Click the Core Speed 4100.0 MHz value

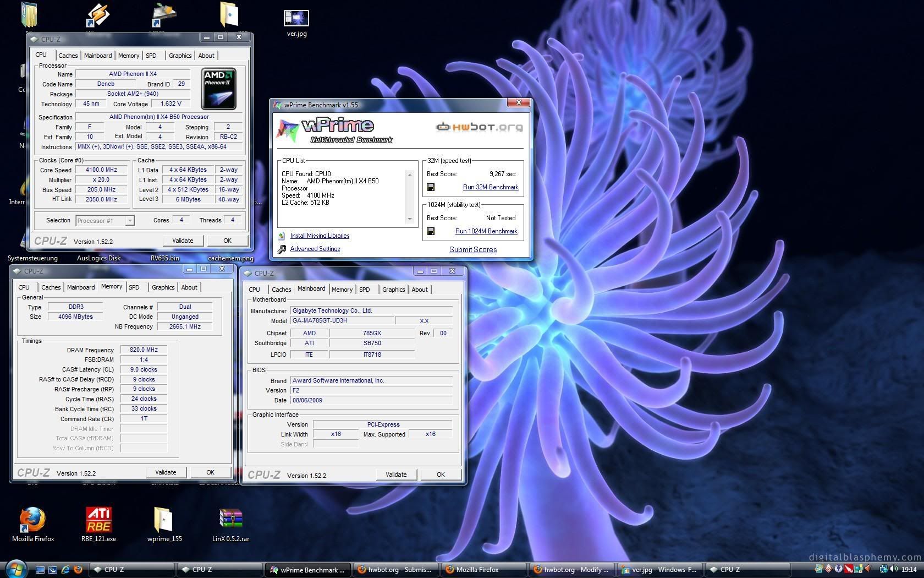point(101,170)
